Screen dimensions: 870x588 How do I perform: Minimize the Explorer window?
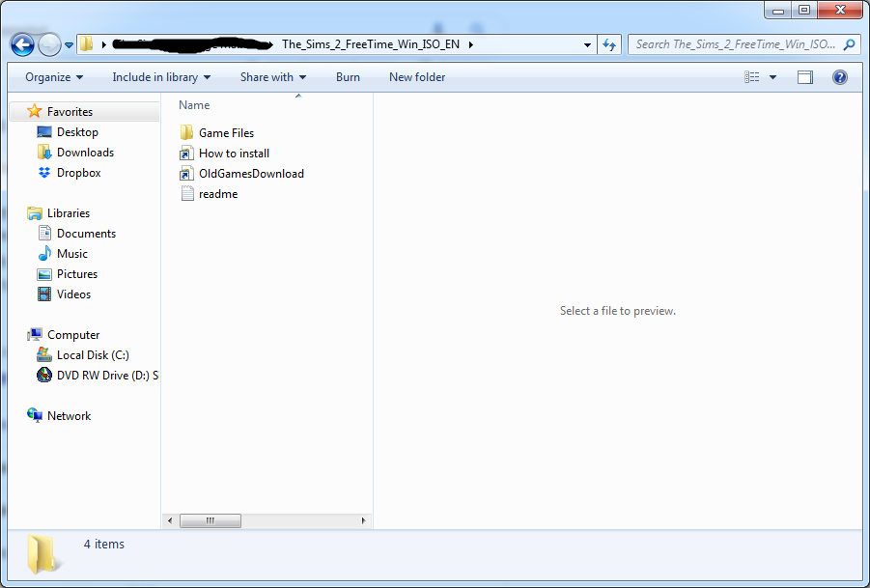[x=778, y=11]
